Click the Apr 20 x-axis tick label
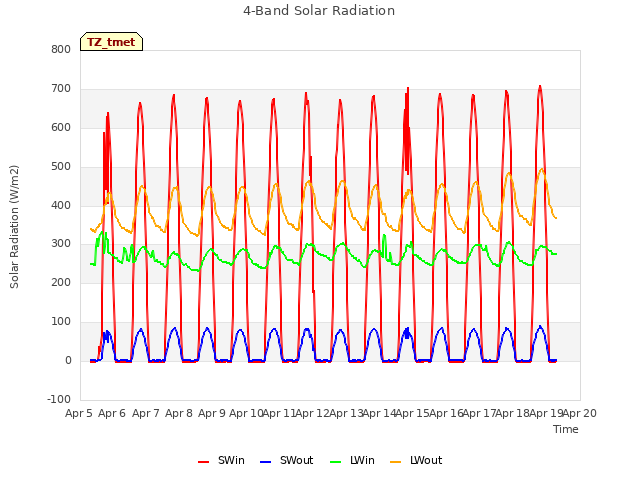640x480 pixels. coord(580,413)
